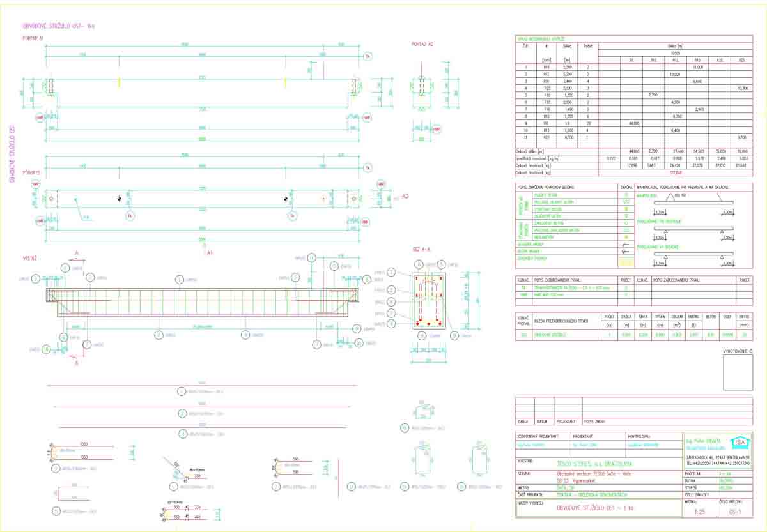
Task: Click the top triangle symbol in Značka column
Action: click(x=626, y=194)
